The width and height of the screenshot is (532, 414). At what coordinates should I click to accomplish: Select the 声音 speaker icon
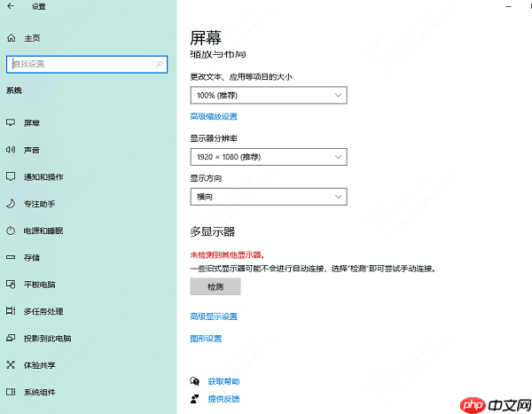[11, 150]
